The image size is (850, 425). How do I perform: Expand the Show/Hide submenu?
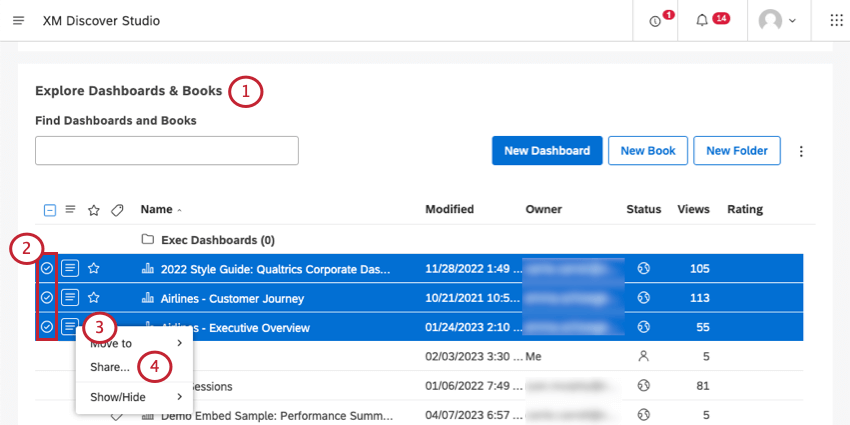pos(134,397)
